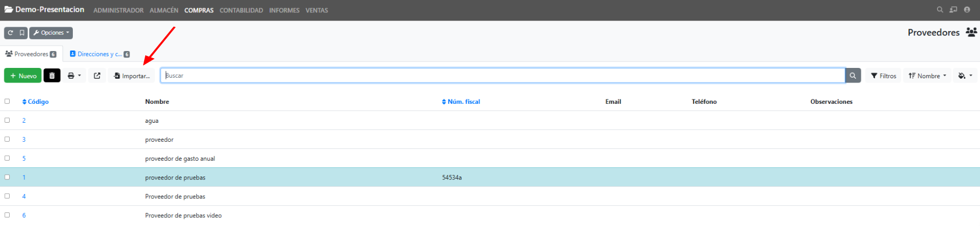Screen dimensions: 980x226
Task: Open the print options dropdown
Action: pos(74,76)
